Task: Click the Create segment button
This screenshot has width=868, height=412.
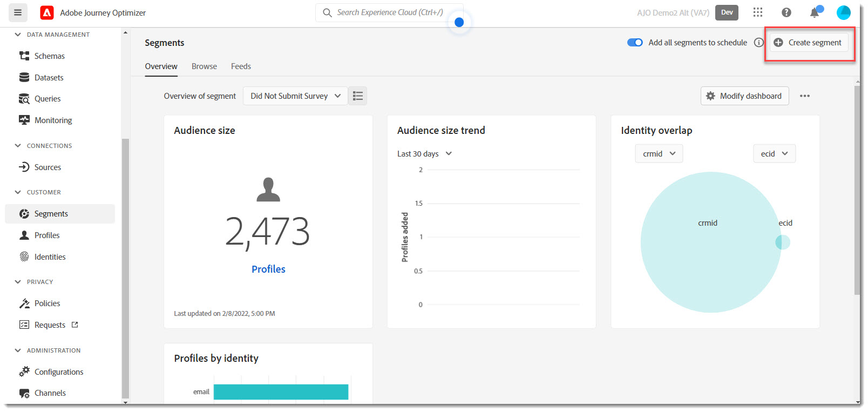Action: [x=809, y=43]
